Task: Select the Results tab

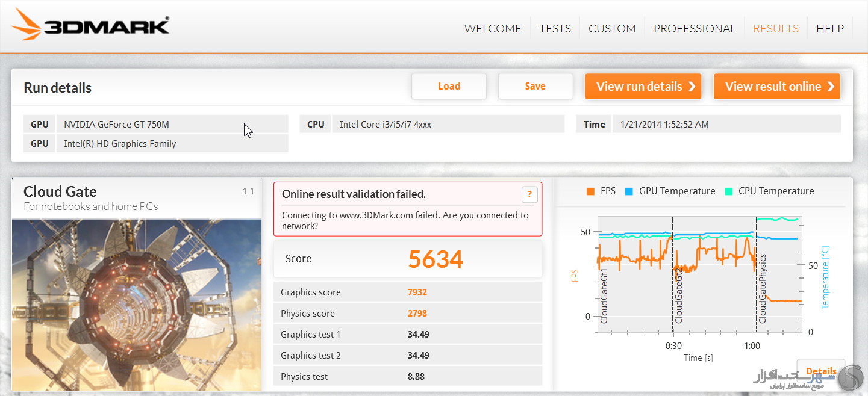Action: click(775, 28)
